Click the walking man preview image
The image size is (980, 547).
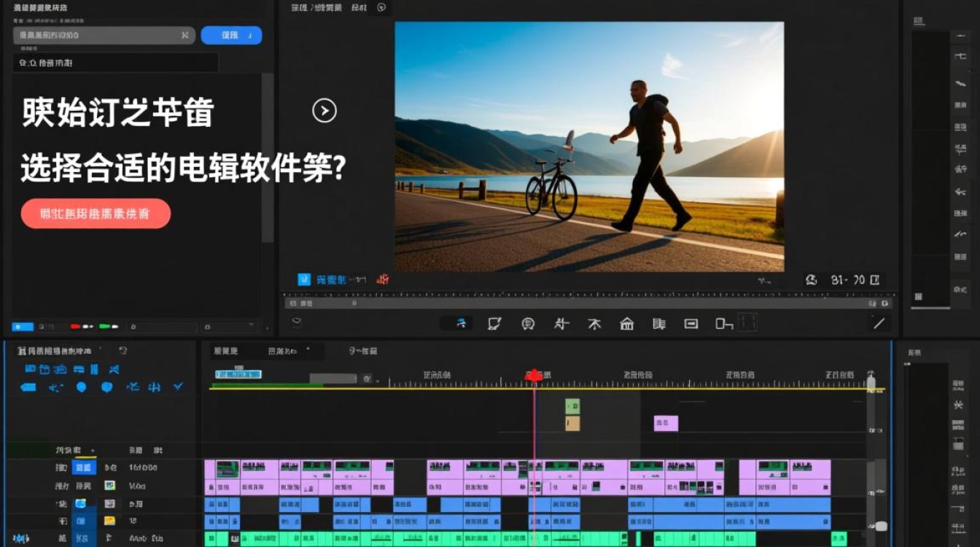(589, 147)
